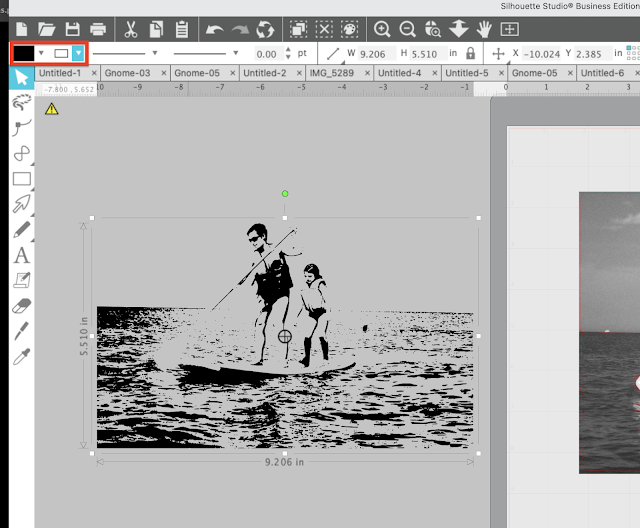Switch to the Untitled-5 tab
Image resolution: width=640 pixels, height=528 pixels.
point(467,73)
